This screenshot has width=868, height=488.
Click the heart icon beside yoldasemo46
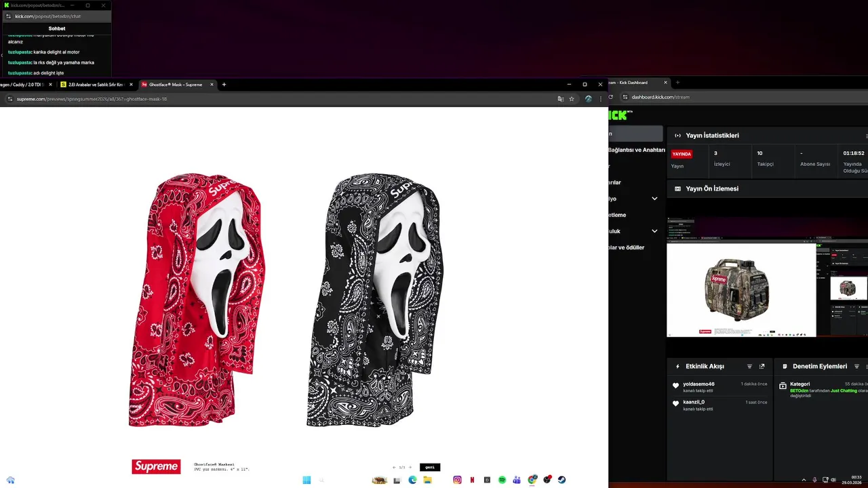coord(675,386)
